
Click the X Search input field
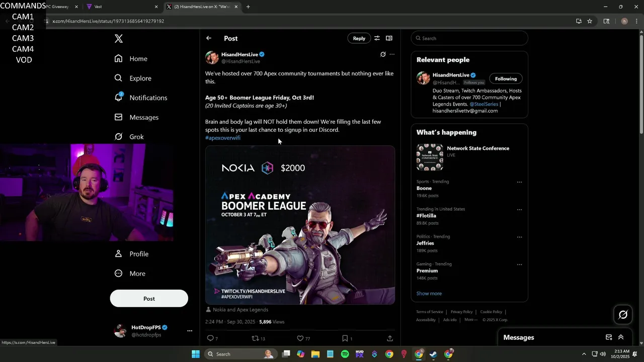coord(469,38)
